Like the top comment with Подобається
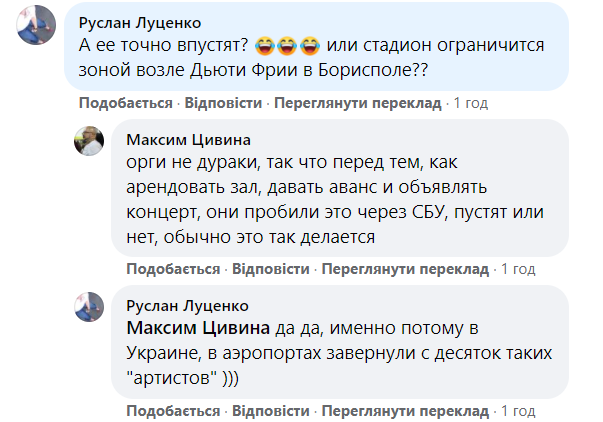603x422 pixels. [126, 103]
